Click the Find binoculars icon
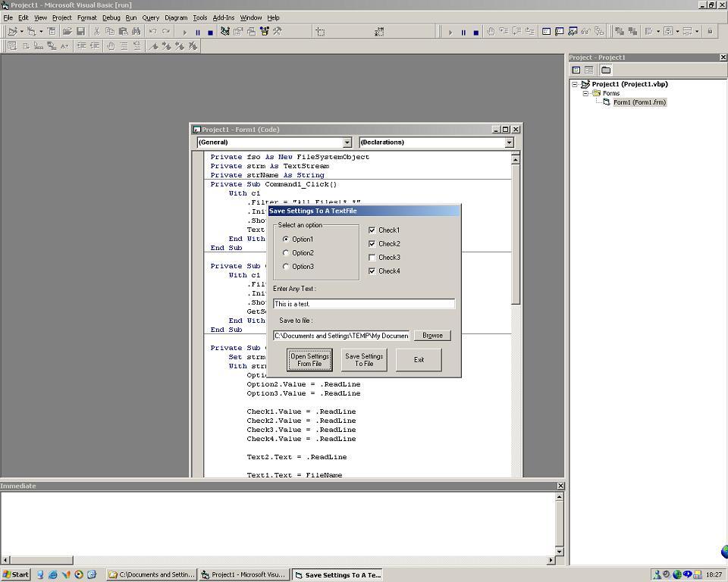Viewport: 728px width, 582px height. point(136,32)
